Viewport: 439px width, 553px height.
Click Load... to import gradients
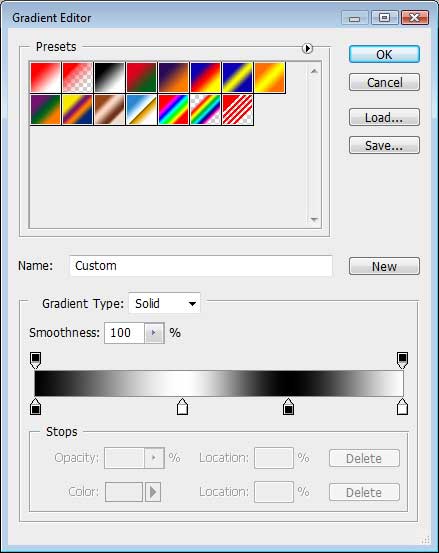tap(384, 117)
